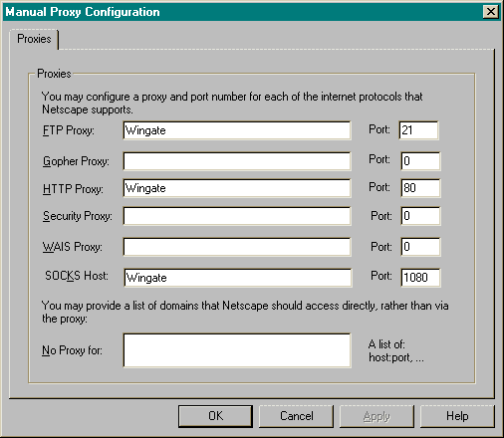
Task: Click the No Proxy for label
Action: [x=72, y=350]
